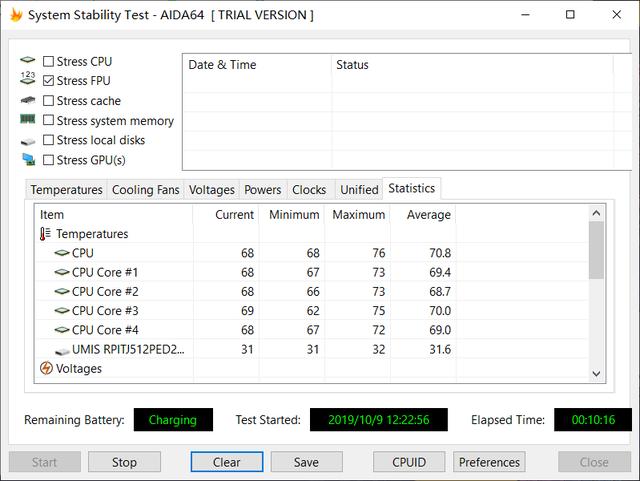Click the lightning bolt icon next to Voltages
640x481 pixels.
[x=46, y=368]
